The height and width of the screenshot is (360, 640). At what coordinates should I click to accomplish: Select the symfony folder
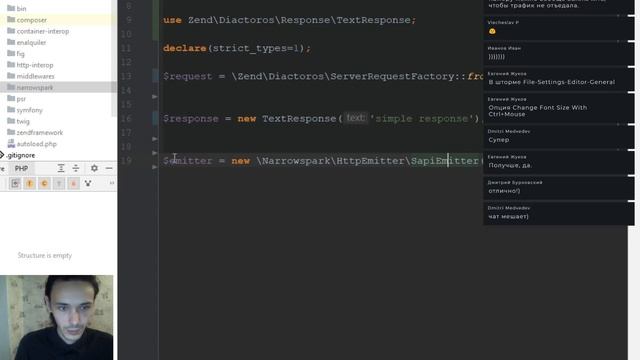pos(29,110)
